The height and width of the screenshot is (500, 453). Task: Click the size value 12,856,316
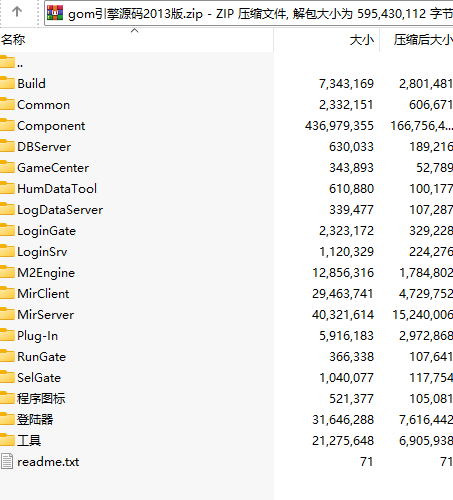tap(343, 273)
